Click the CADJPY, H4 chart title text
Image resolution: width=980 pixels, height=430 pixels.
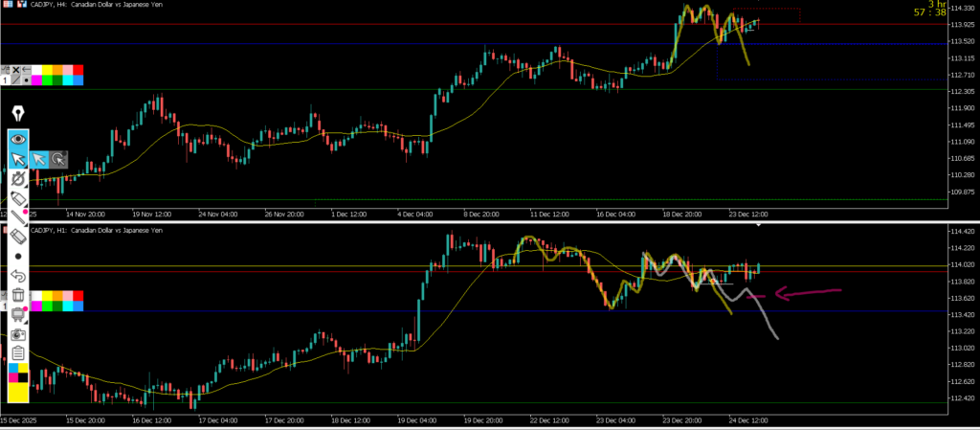tap(96, 5)
